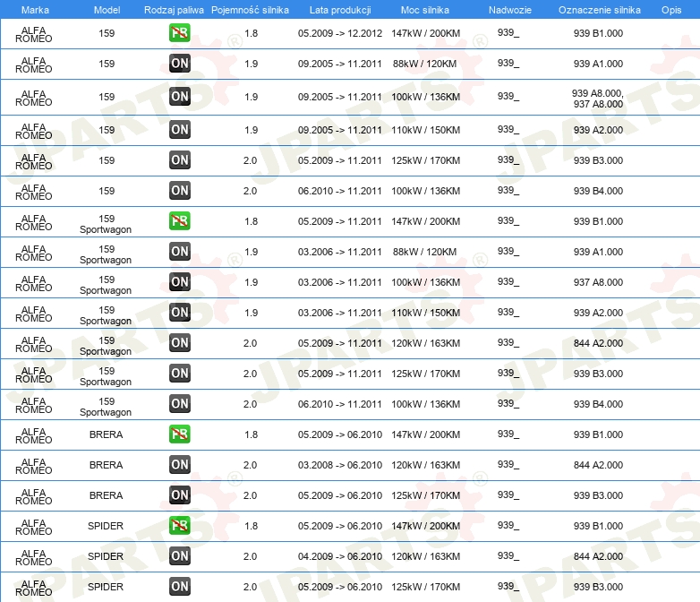The image size is (700, 602).
Task: Click 88kW / 120KM in the Sportwagon row
Action: (x=424, y=252)
